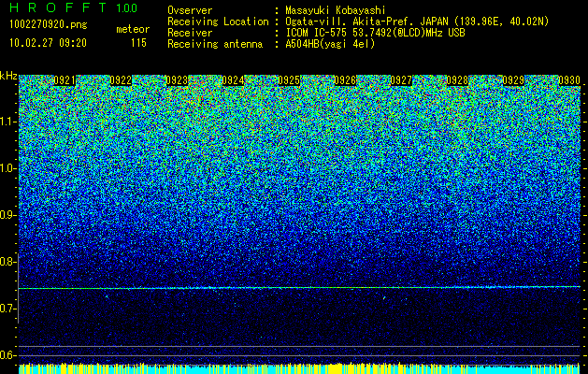Click the 0926 time marker

click(x=345, y=80)
